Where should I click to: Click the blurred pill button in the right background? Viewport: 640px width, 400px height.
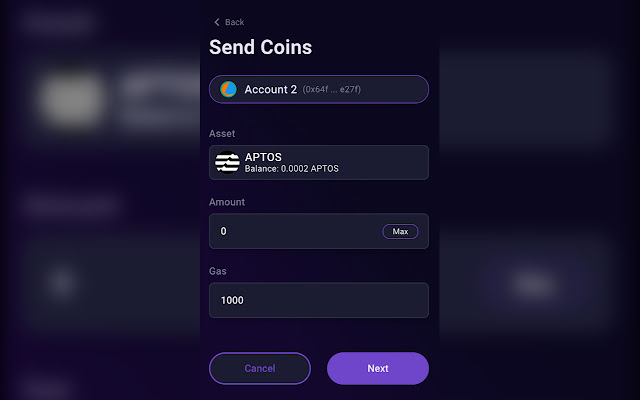(534, 284)
